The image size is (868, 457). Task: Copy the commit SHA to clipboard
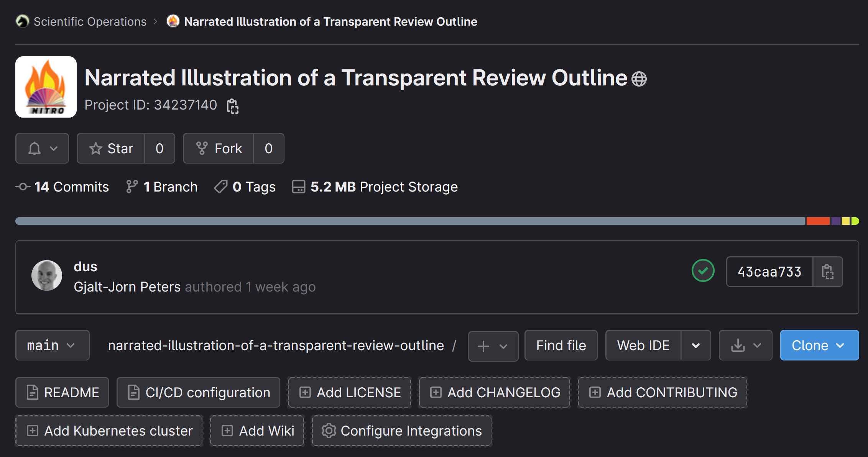(828, 272)
